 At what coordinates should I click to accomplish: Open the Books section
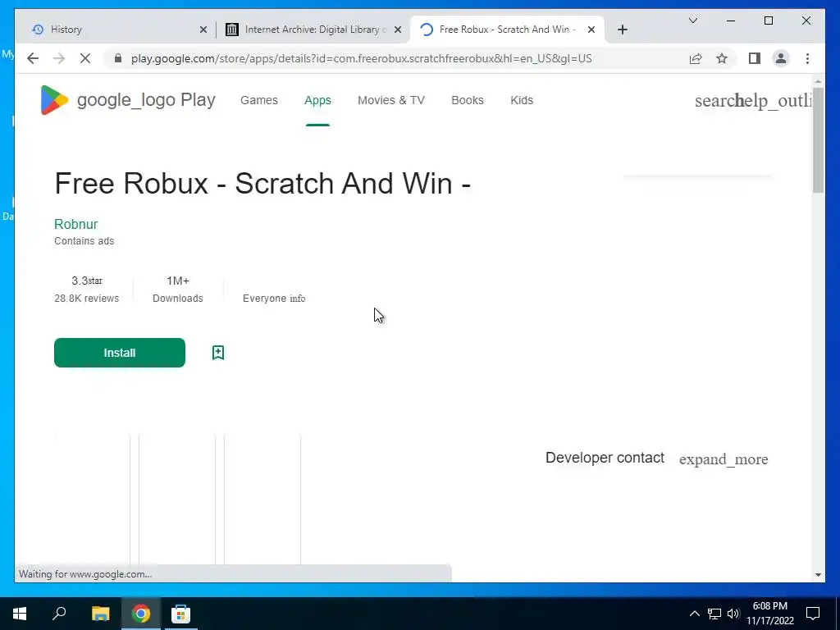(467, 100)
